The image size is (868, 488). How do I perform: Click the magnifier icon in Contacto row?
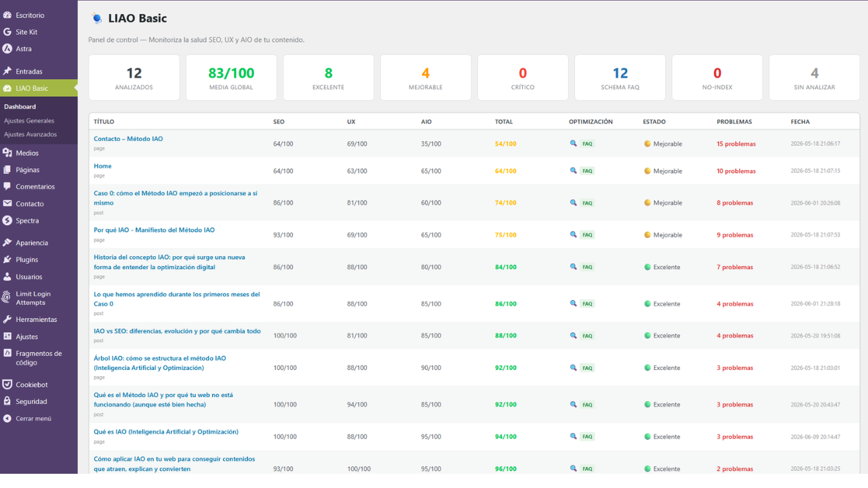573,144
